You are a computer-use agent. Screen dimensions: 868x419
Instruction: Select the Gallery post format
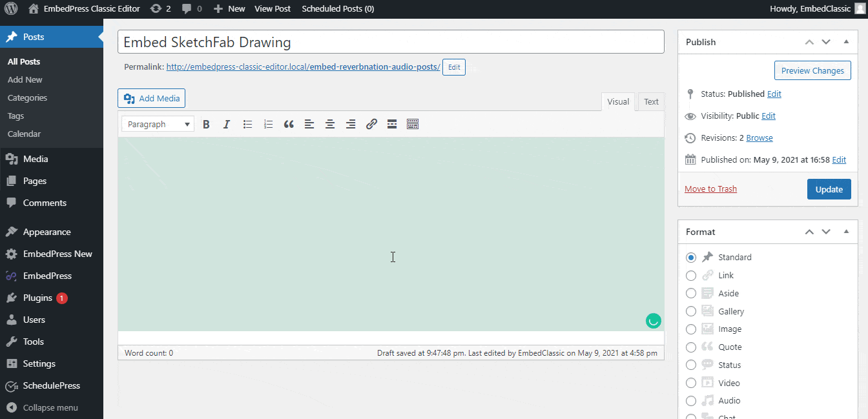(691, 311)
